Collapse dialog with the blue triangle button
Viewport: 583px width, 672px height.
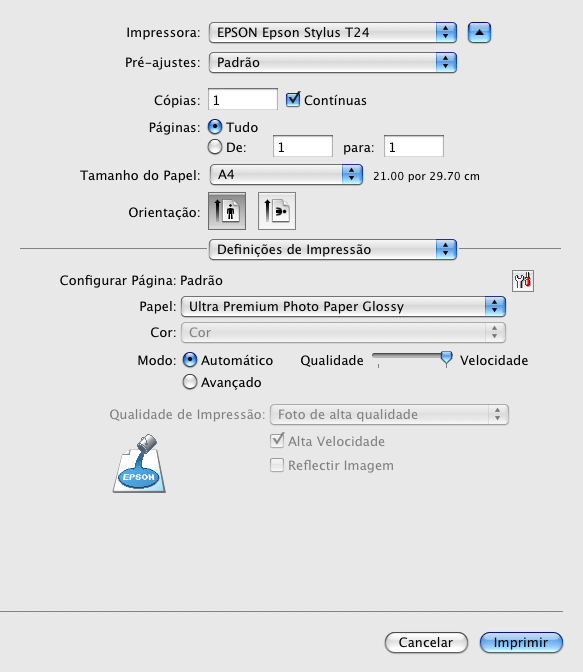(479, 33)
